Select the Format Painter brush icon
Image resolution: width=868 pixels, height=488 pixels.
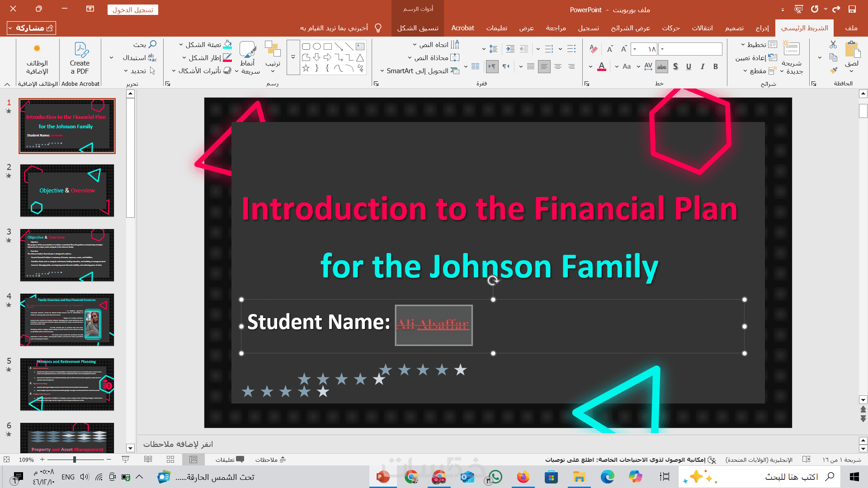click(833, 70)
